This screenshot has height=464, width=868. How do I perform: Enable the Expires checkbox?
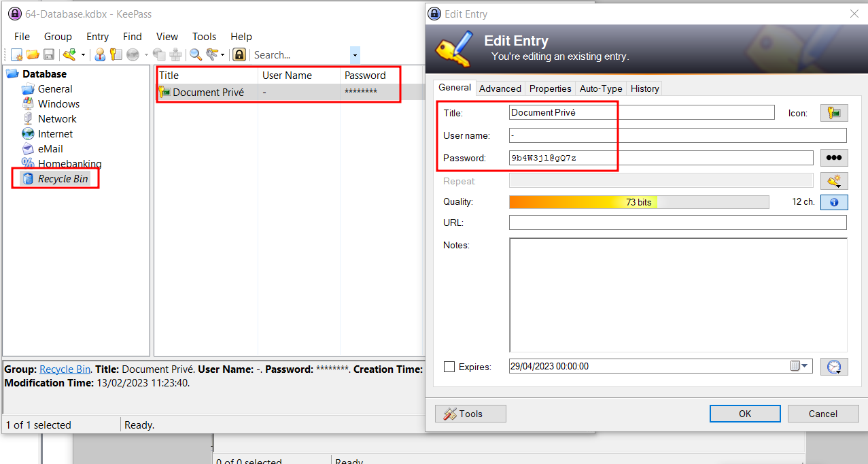(449, 366)
